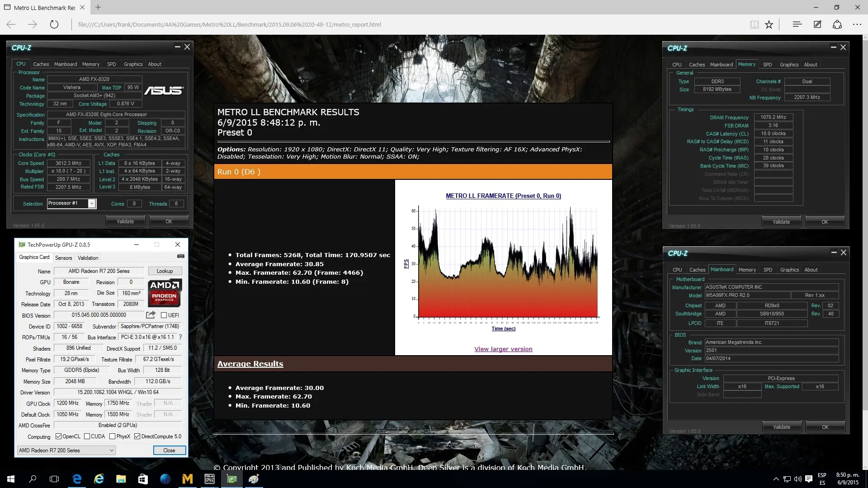Image resolution: width=868 pixels, height=488 pixels.
Task: Click OK in top-right CPU-Z Memory window
Action: coord(825,222)
